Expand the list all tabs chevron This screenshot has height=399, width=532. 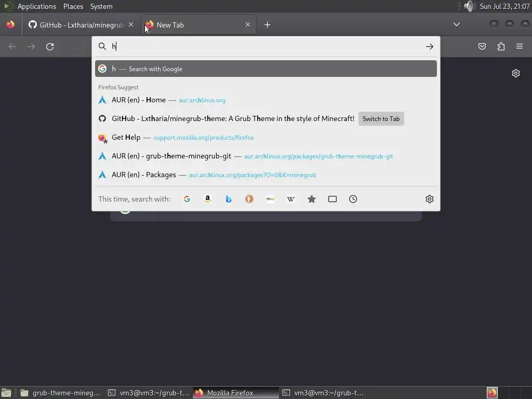(x=457, y=24)
